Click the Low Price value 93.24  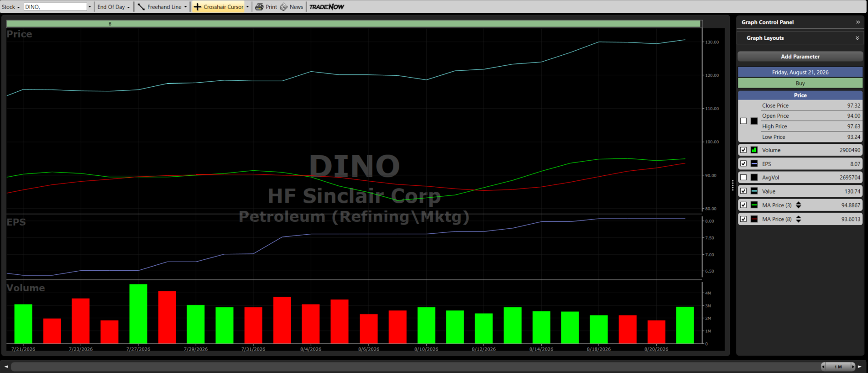click(853, 137)
